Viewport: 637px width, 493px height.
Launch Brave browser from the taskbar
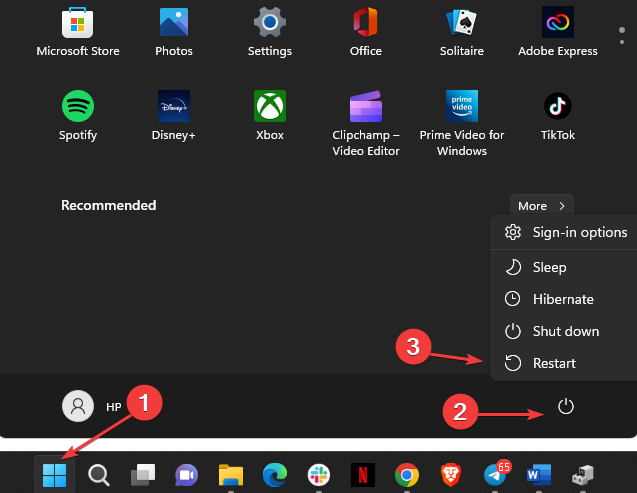pyautogui.click(x=451, y=475)
